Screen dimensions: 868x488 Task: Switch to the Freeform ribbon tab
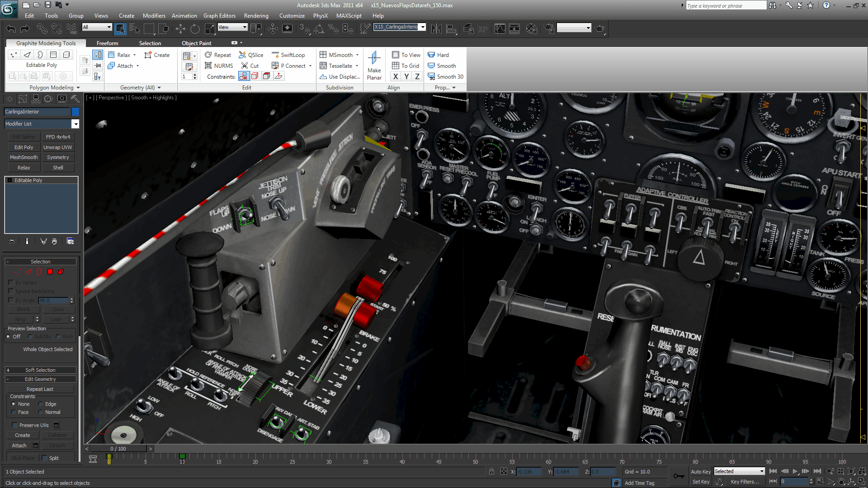pos(107,43)
